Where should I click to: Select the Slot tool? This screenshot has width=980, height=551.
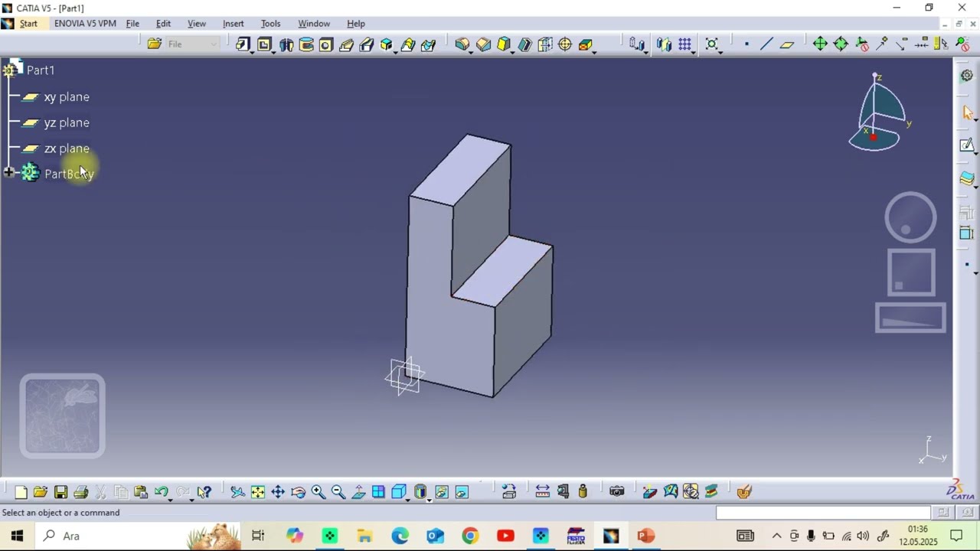(x=367, y=44)
